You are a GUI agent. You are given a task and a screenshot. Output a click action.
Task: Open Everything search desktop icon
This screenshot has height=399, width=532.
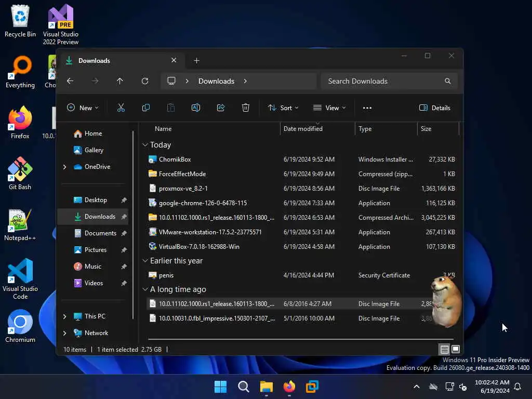point(20,72)
